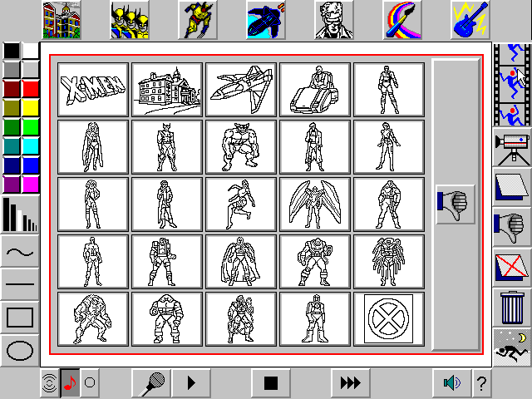Image resolution: width=532 pixels, height=399 pixels.
Task: Open the blue electric guitar icon
Action: 470,20
